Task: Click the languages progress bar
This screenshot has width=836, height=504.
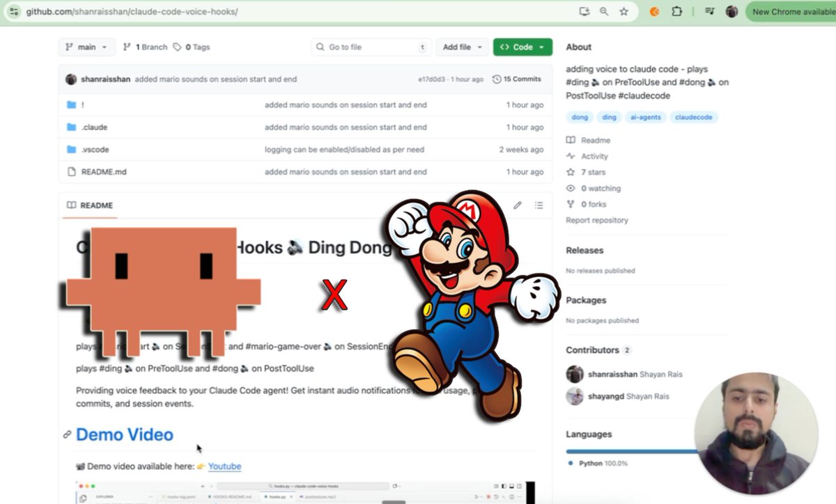Action: point(631,451)
